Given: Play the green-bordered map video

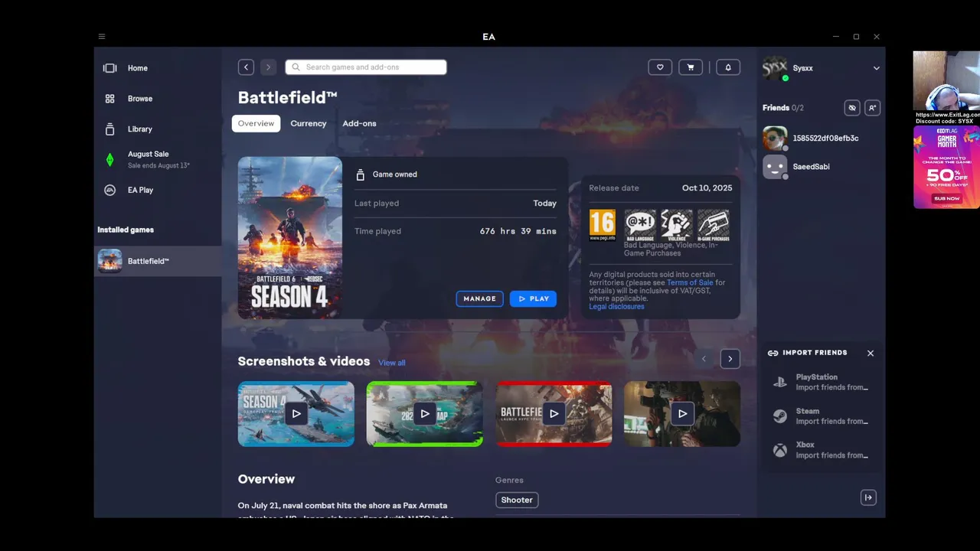Looking at the screenshot, I should [x=425, y=414].
